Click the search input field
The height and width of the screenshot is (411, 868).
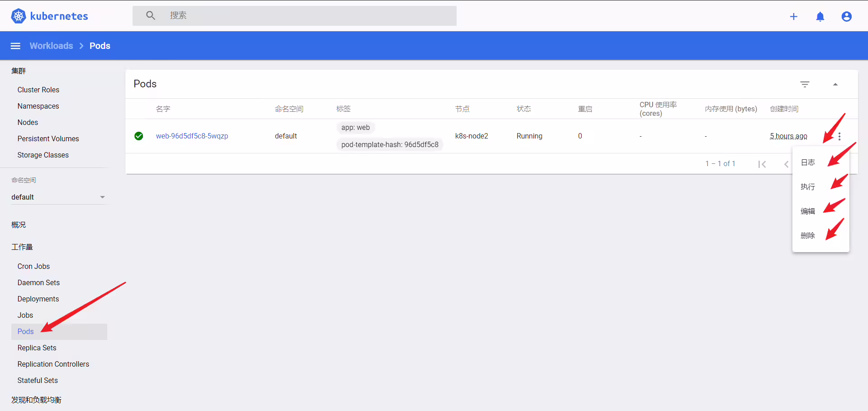295,15
